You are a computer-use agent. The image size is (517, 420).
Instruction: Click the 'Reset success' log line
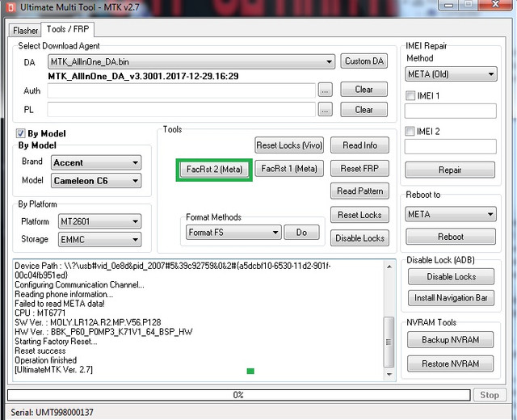click(40, 351)
